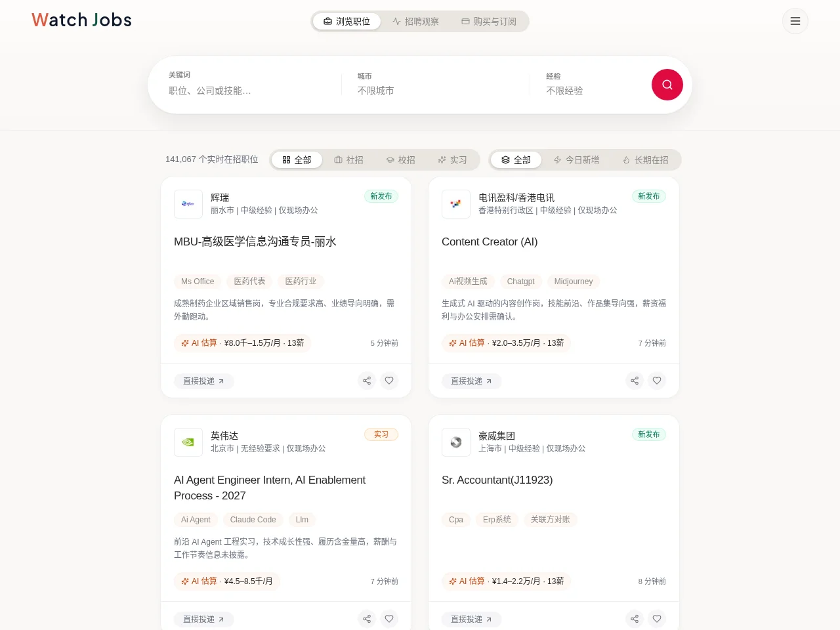The width and height of the screenshot is (840, 630).
Task: Click 直接投递 on the 辉瑞 job
Action: point(204,381)
